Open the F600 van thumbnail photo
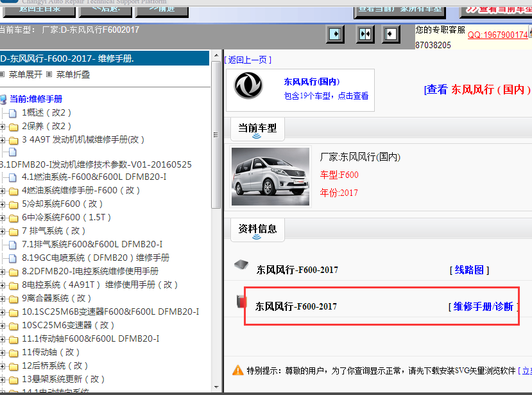Viewport: 532px width, 395px height. (x=270, y=177)
